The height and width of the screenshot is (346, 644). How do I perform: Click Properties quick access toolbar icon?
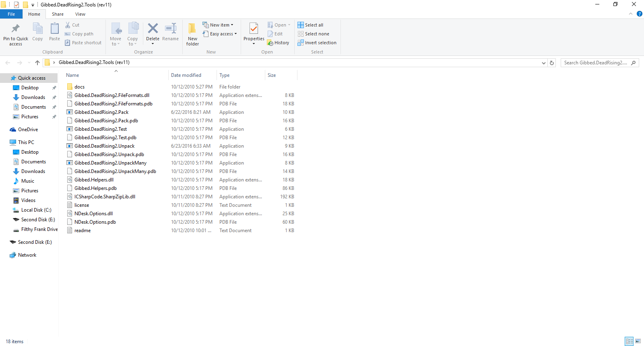click(x=17, y=5)
